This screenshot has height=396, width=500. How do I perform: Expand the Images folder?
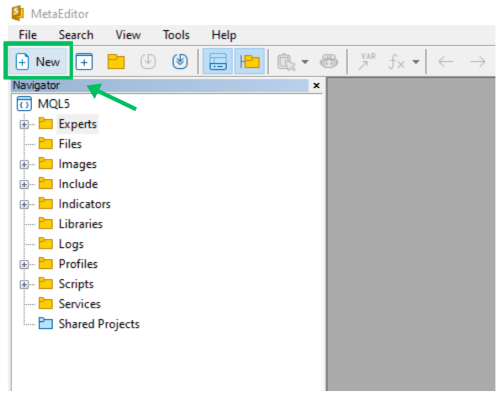pos(24,164)
